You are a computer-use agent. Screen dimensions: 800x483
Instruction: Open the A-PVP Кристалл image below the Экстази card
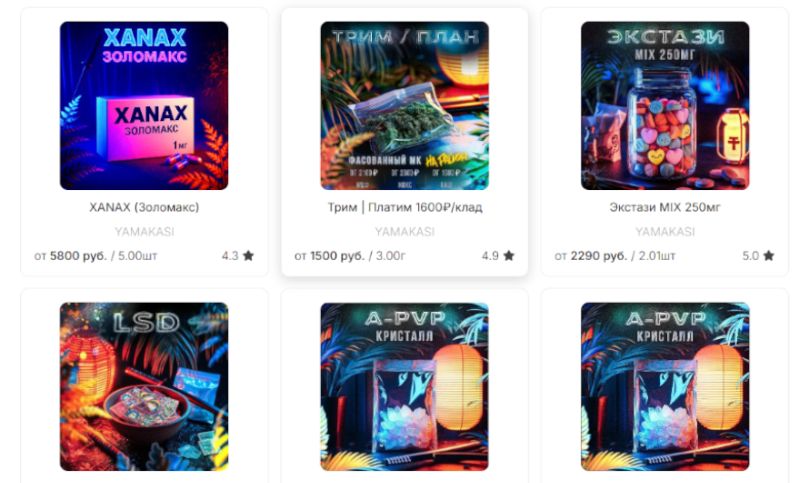(665, 387)
